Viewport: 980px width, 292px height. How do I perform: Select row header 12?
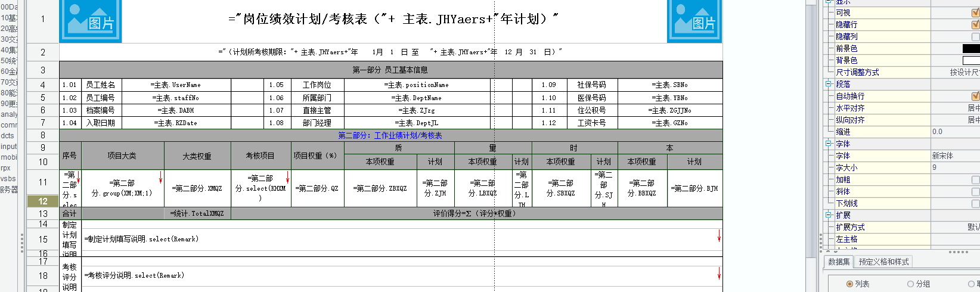tap(43, 201)
